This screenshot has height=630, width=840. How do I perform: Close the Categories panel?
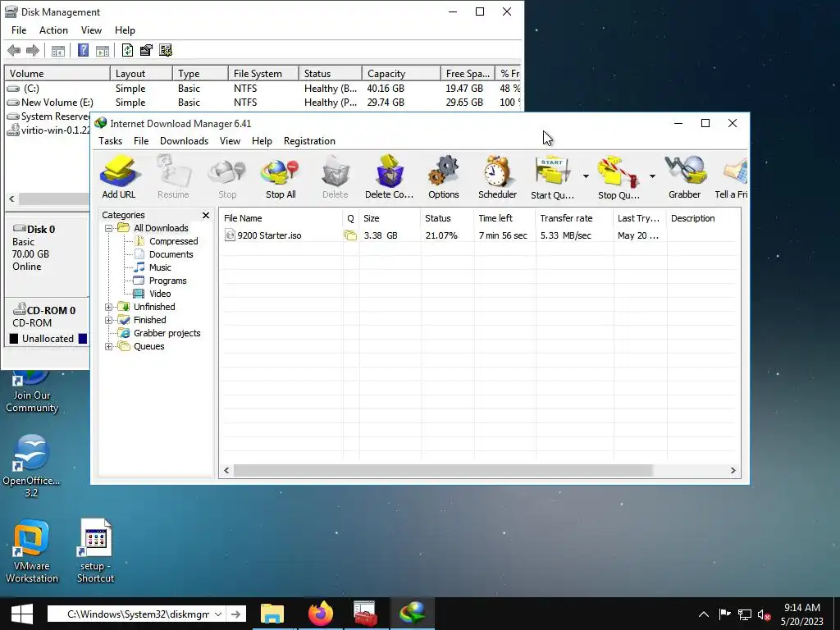206,215
